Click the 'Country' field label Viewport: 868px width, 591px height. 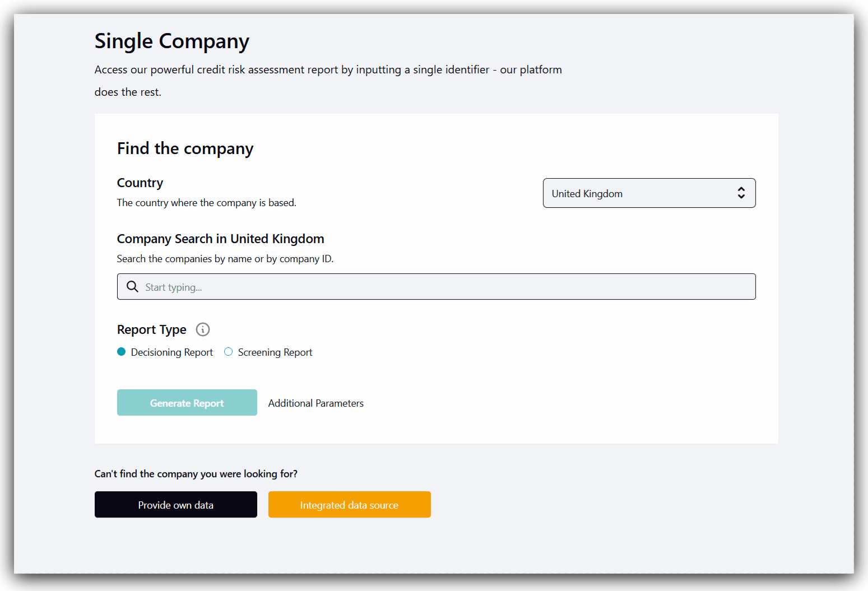(140, 183)
